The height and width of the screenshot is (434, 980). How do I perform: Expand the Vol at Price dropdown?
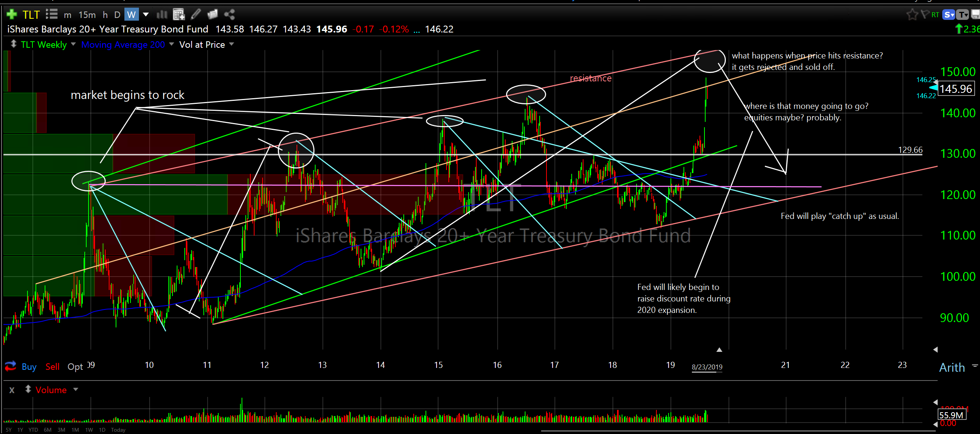pos(231,44)
